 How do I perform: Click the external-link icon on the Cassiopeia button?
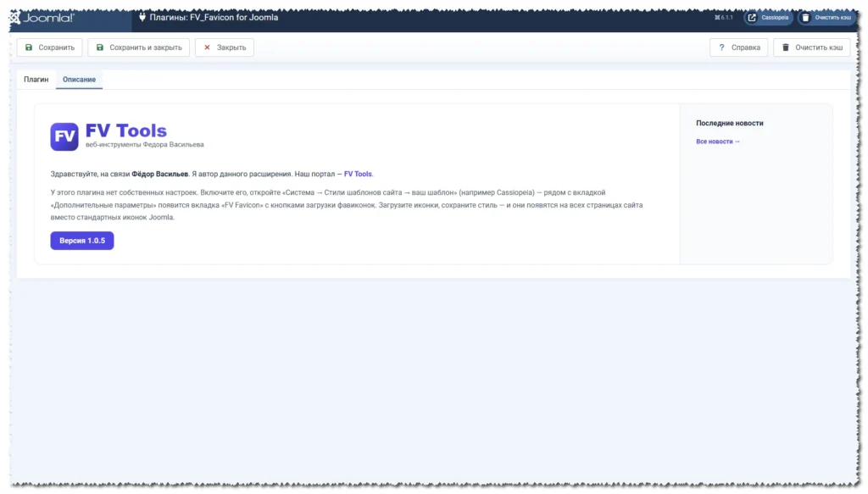click(752, 18)
